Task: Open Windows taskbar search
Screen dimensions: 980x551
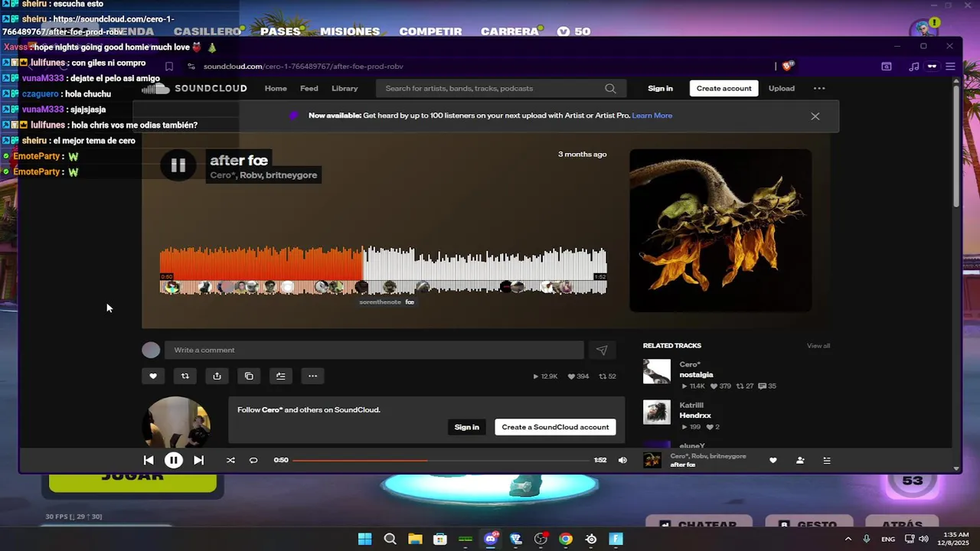Action: pos(390,539)
